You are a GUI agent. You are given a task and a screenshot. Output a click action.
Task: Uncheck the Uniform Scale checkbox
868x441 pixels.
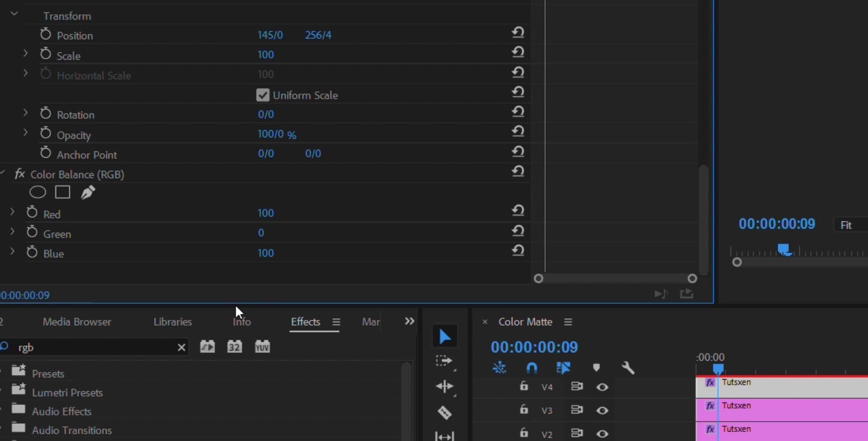pyautogui.click(x=262, y=95)
